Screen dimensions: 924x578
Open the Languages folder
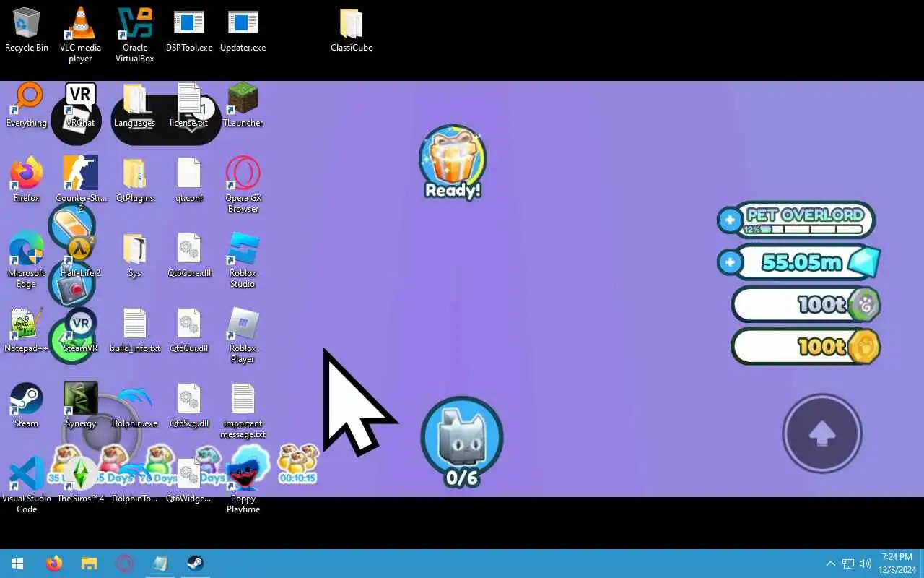[135, 105]
